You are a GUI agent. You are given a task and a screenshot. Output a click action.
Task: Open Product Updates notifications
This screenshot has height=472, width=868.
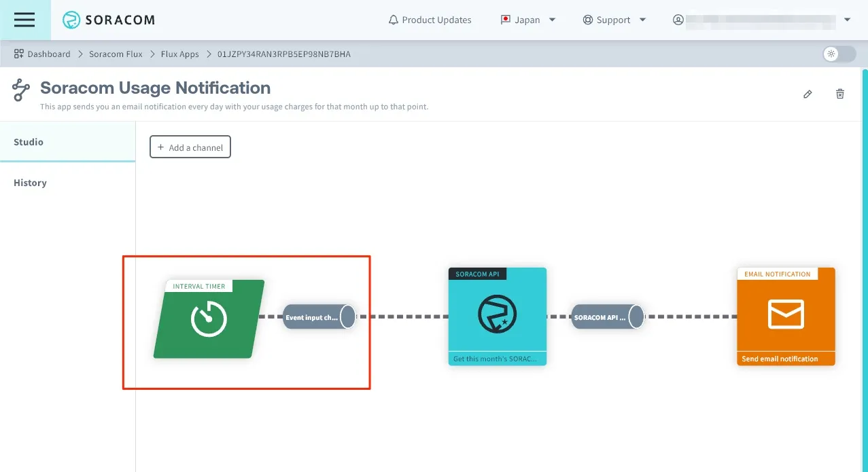(430, 20)
